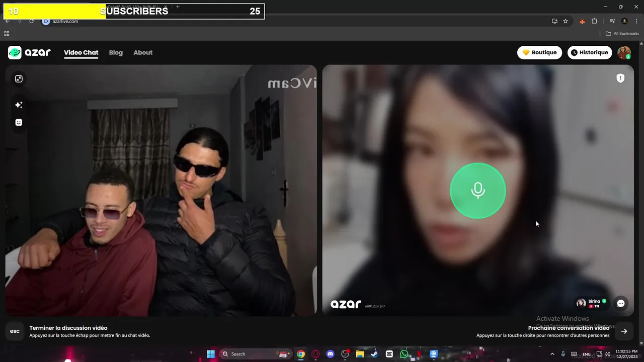Viewport: 644px width, 362px height.
Task: Click the next video conversation arrow
Action: tap(624, 331)
